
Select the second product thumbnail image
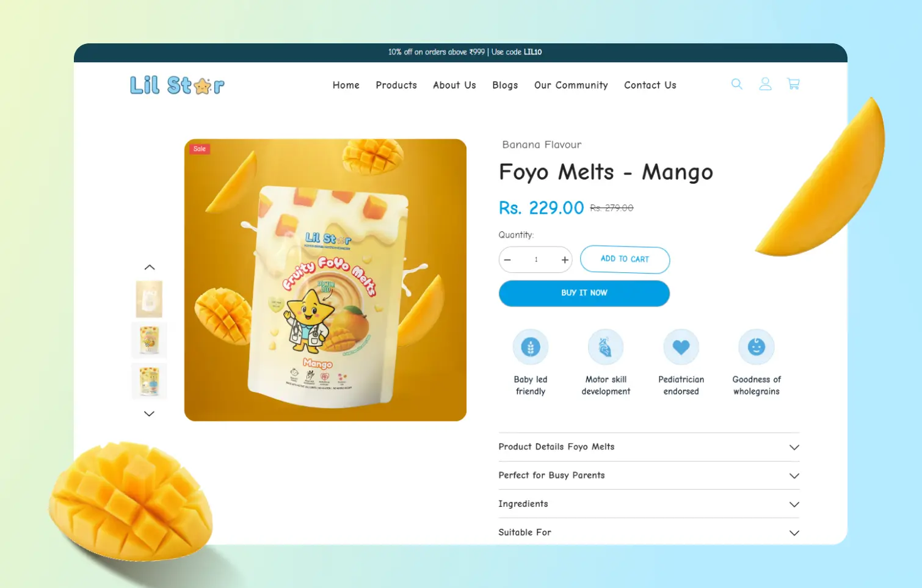click(150, 340)
